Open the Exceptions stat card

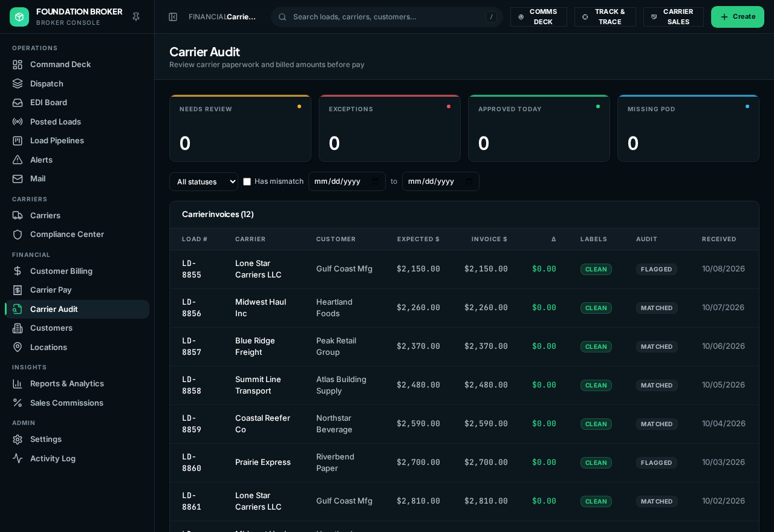[x=389, y=128]
